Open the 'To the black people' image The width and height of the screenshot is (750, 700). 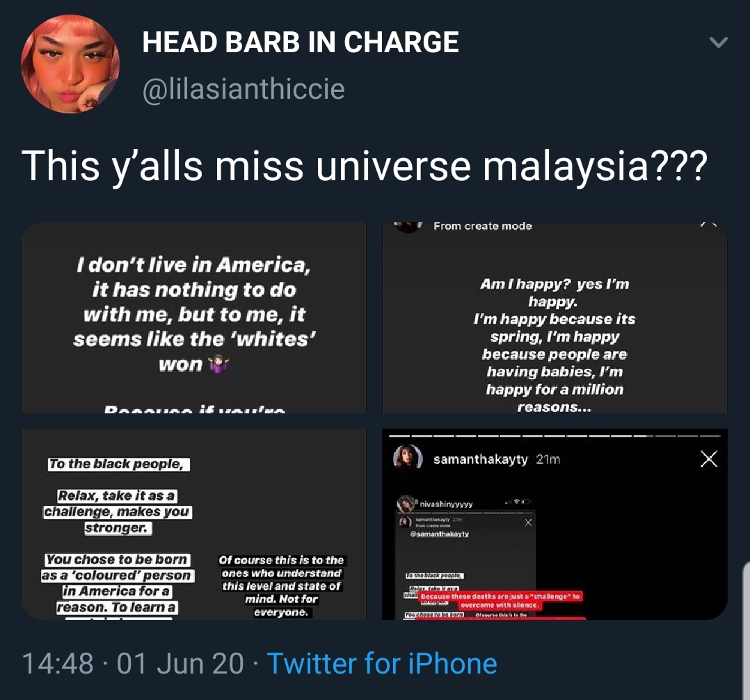[193, 524]
